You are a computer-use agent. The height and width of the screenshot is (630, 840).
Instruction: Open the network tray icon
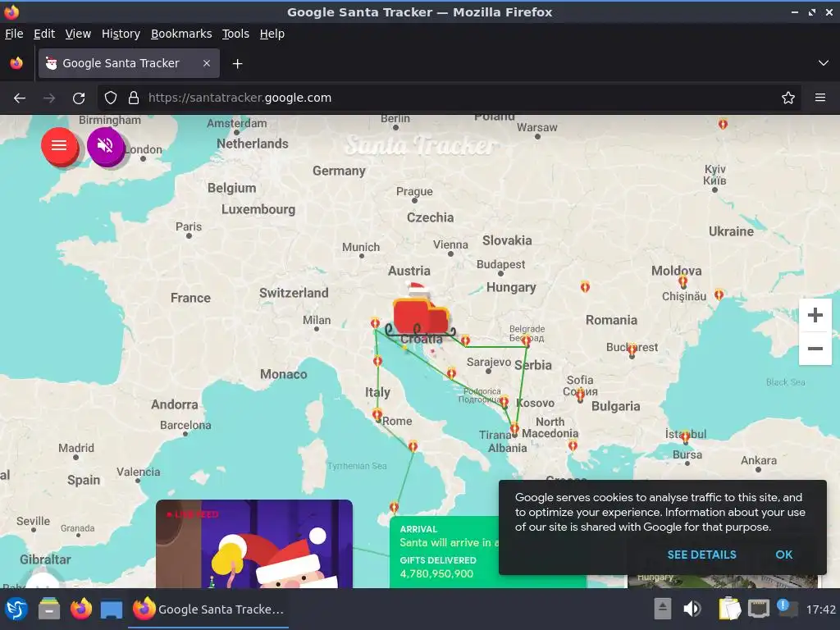(x=759, y=609)
